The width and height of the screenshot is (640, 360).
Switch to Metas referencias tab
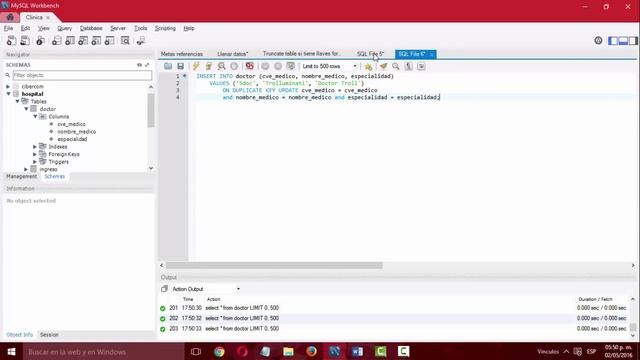(x=182, y=54)
